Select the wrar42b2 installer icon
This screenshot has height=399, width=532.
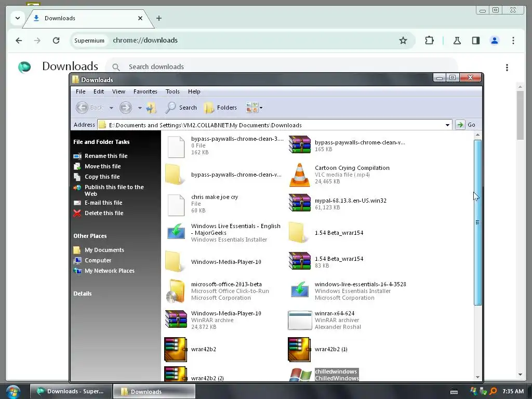point(176,350)
